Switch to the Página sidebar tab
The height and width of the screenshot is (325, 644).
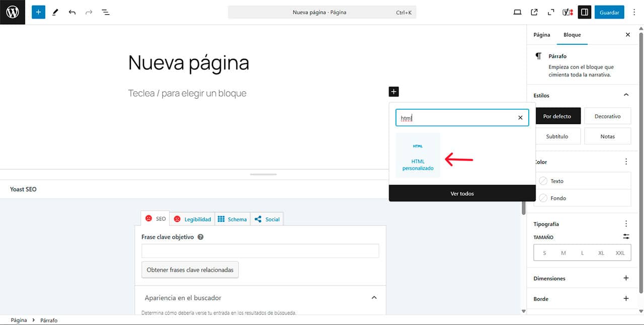coord(542,35)
